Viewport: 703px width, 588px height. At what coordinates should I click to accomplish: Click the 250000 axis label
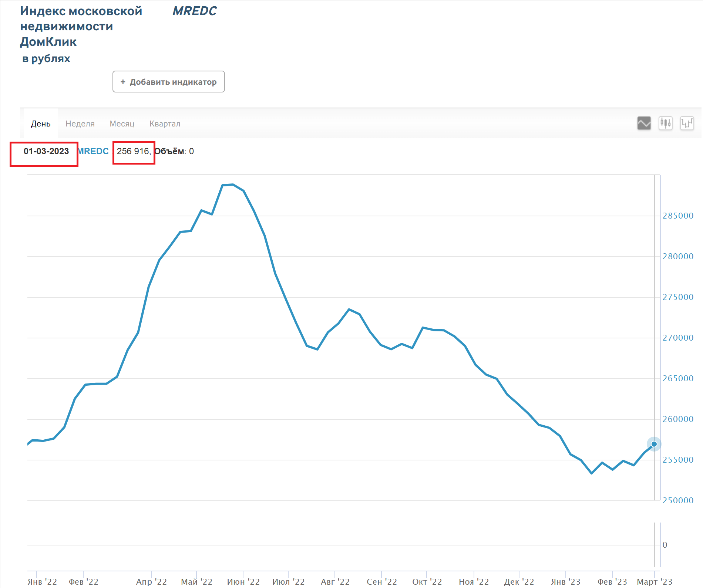[678, 500]
